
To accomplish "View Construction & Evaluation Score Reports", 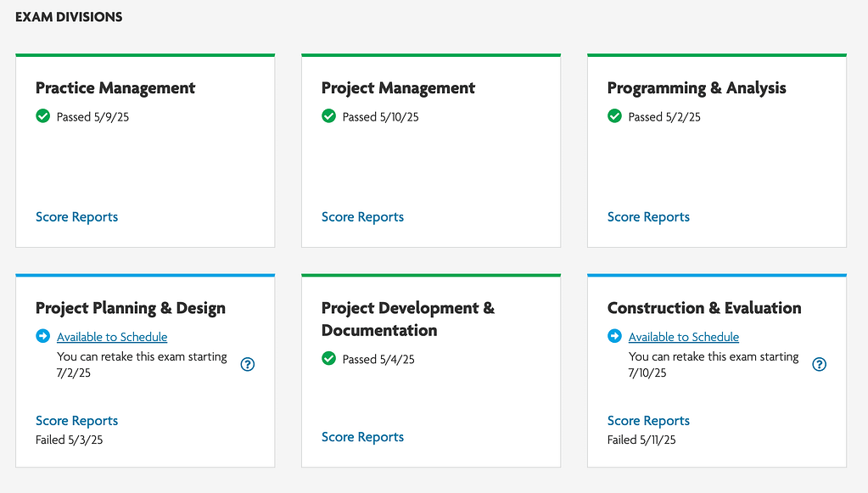I will coord(648,421).
